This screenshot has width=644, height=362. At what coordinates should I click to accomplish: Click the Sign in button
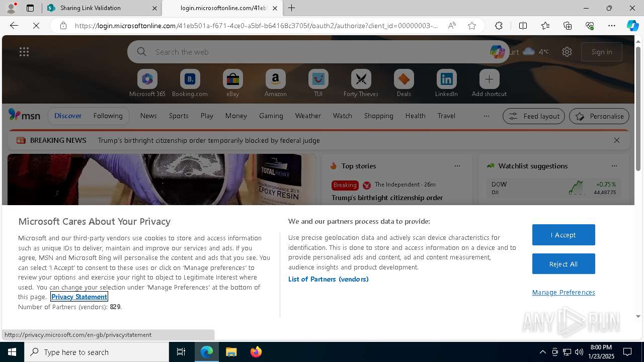pyautogui.click(x=602, y=52)
